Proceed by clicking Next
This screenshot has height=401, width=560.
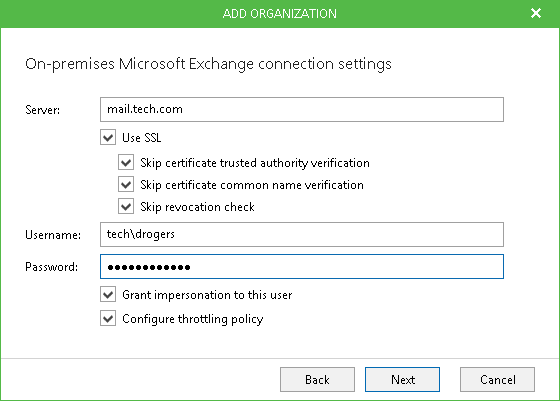[402, 379]
